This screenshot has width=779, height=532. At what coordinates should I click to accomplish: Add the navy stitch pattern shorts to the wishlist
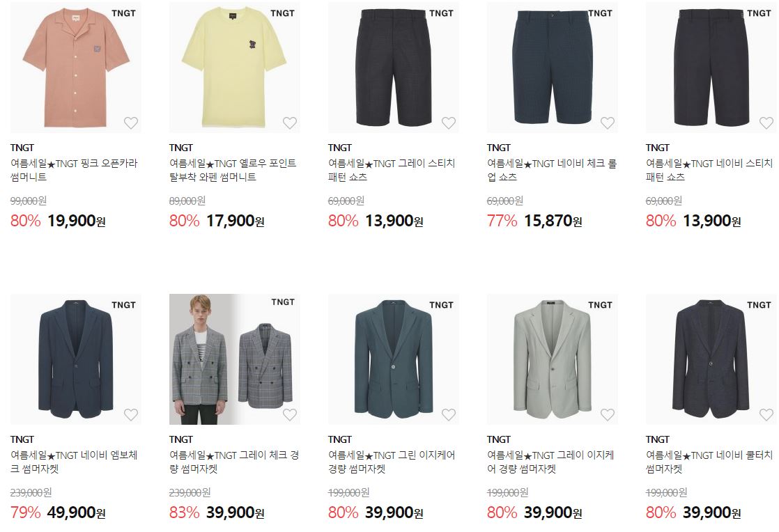[x=766, y=123]
